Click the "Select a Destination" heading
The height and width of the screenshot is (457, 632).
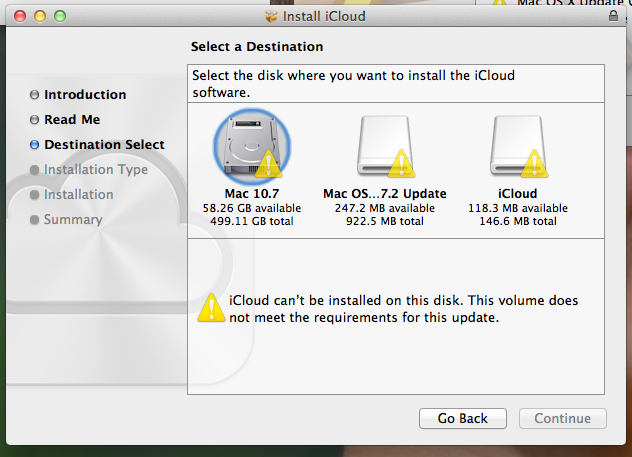(x=257, y=46)
